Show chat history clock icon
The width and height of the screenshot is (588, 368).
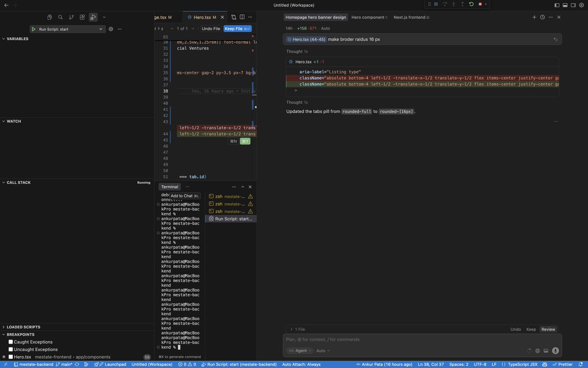tap(542, 17)
